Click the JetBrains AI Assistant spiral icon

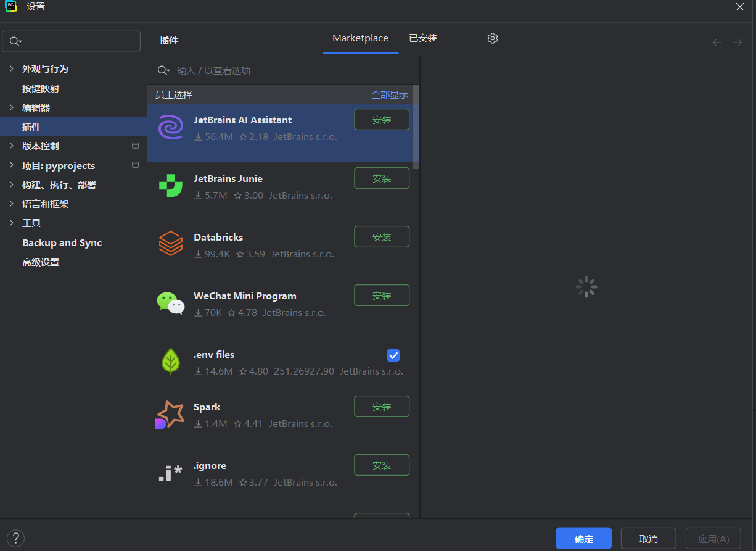[x=171, y=127]
